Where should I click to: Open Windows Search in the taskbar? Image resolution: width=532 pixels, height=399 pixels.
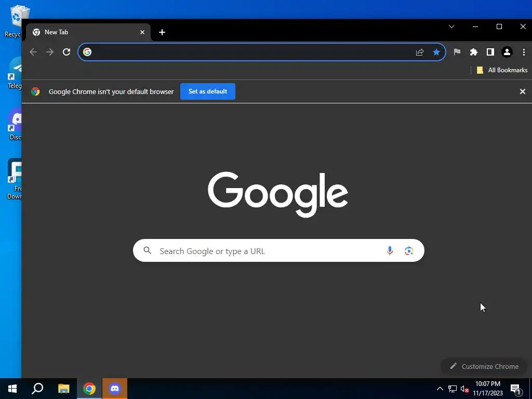[x=37, y=389]
